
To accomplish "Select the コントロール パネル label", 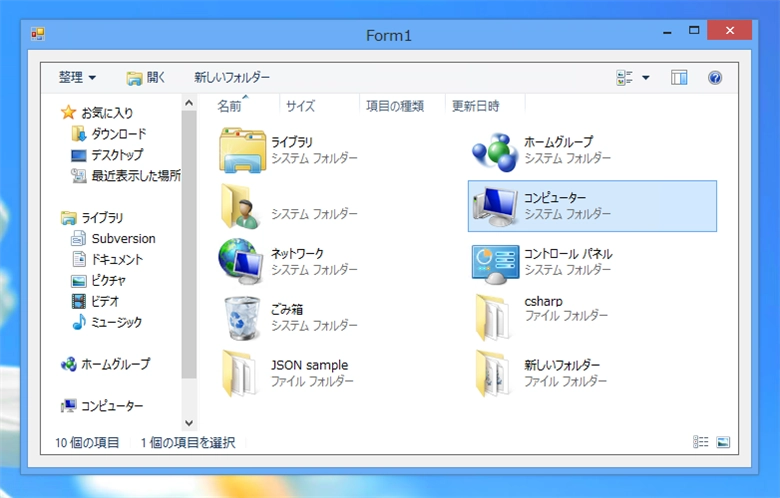I will tap(568, 253).
